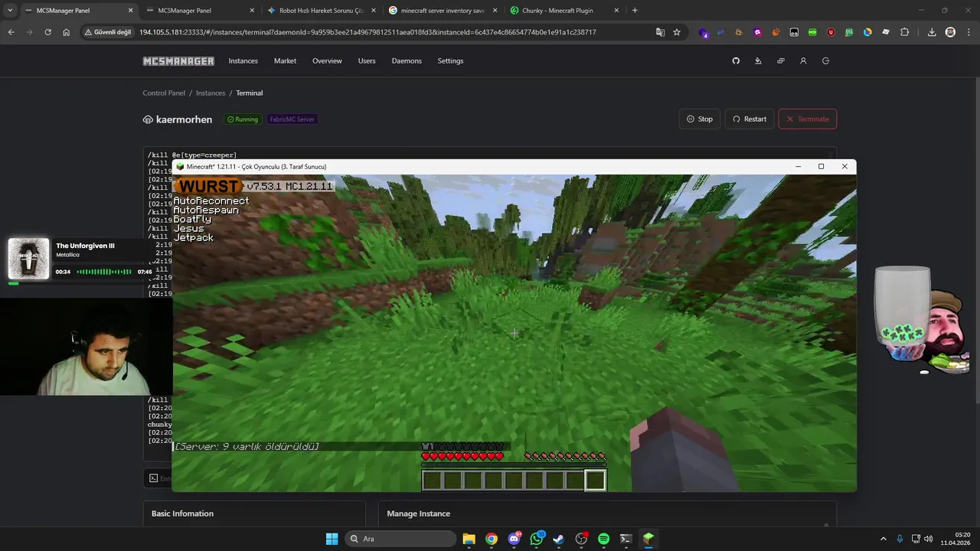Go back in the browser
The width and height of the screenshot is (980, 551).
11,32
